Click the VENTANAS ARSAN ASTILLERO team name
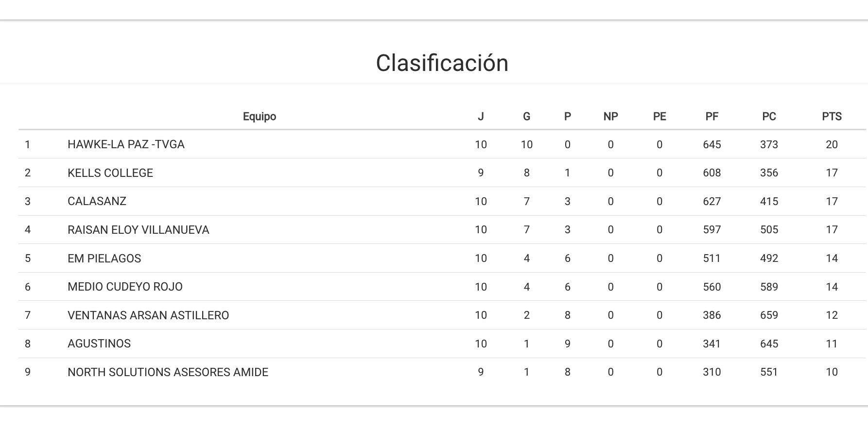868x432 pixels. (148, 315)
